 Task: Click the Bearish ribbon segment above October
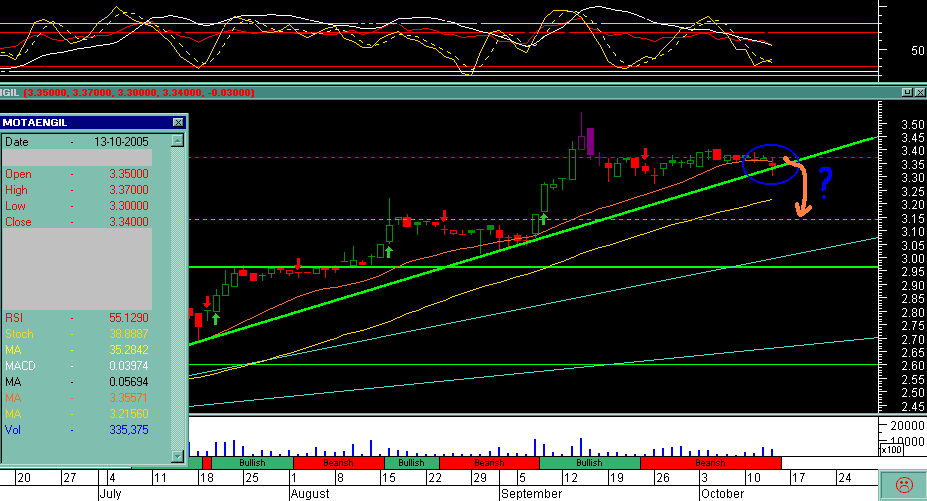[x=711, y=463]
